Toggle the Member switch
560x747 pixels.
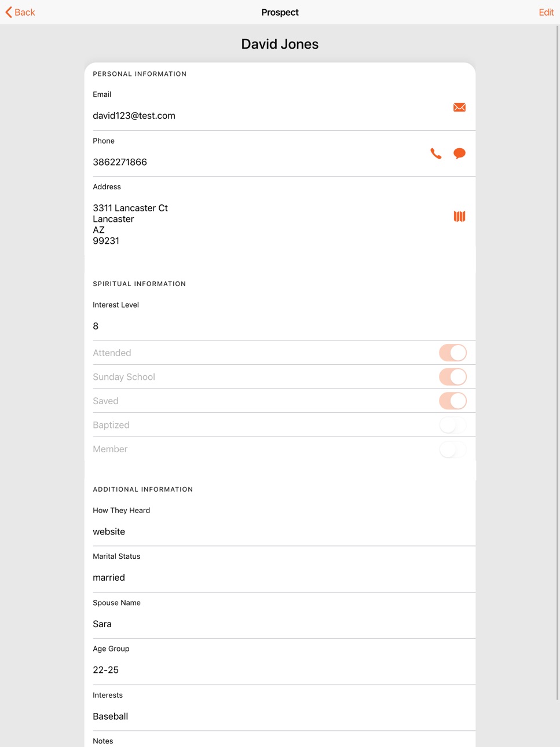click(453, 449)
